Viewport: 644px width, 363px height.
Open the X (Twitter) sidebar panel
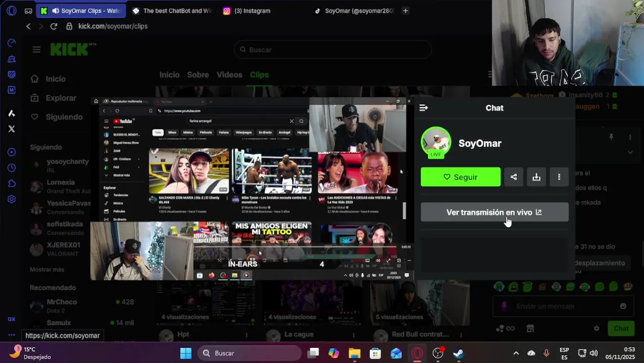pos(12,129)
